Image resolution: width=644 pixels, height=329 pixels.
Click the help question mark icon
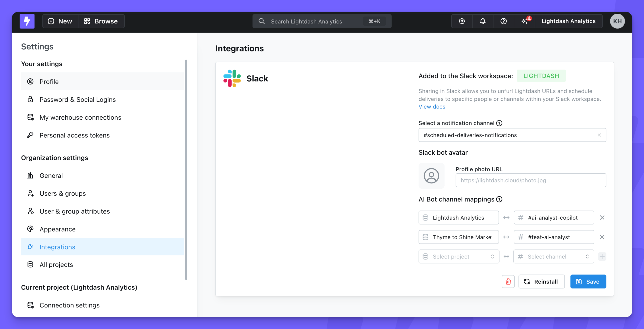503,21
